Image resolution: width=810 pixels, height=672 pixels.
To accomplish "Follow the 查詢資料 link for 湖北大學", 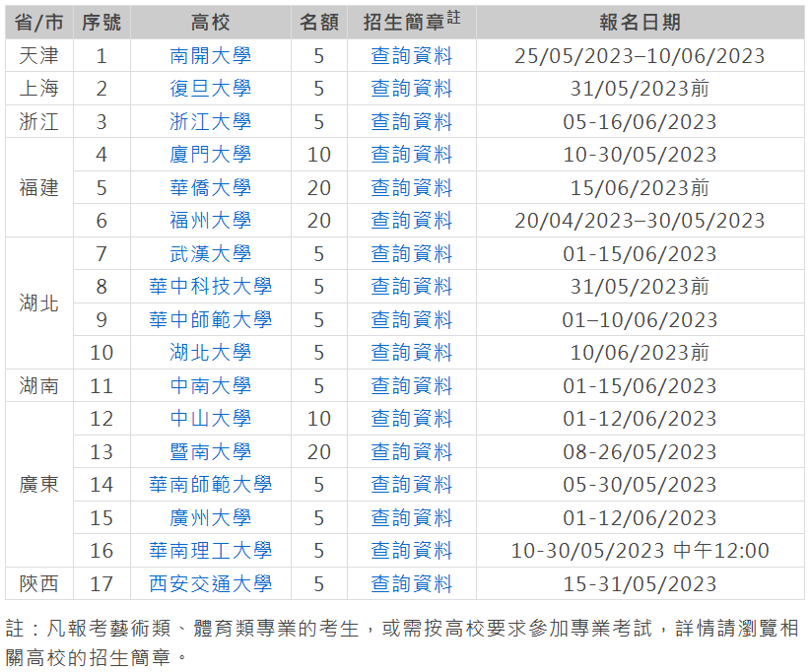I will (412, 353).
